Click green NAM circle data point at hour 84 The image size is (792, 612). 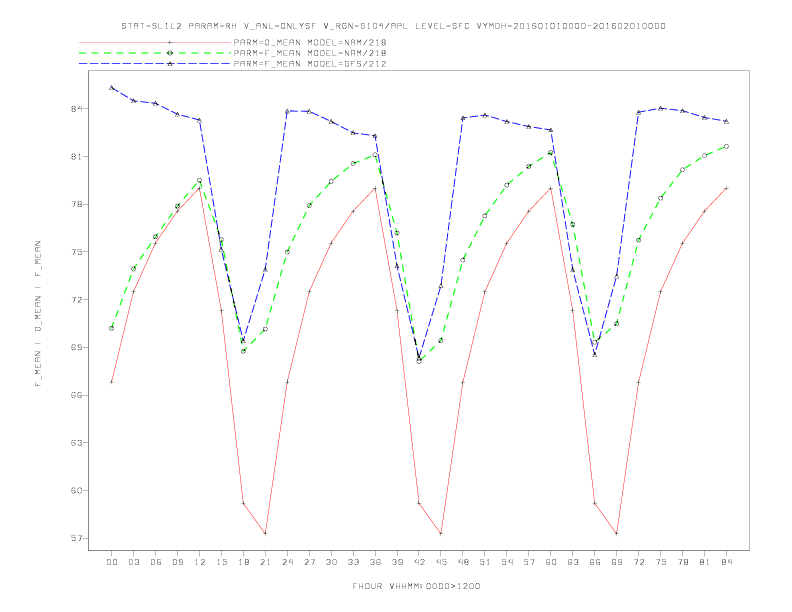[726, 146]
